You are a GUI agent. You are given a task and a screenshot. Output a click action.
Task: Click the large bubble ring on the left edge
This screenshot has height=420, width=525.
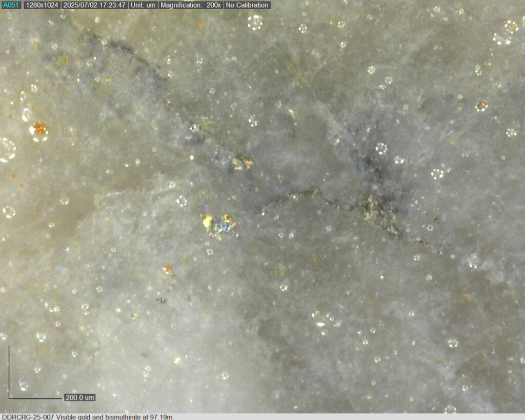pyautogui.click(x=7, y=149)
